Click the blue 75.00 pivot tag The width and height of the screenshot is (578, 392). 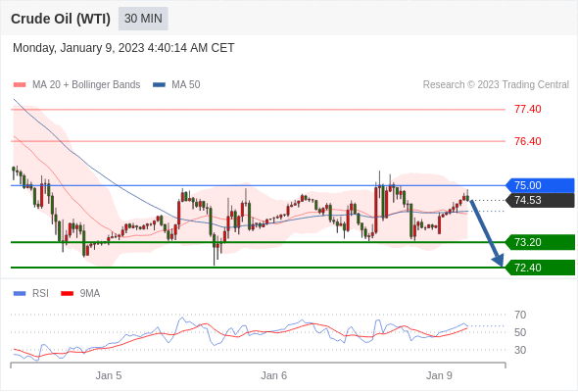[x=540, y=185]
